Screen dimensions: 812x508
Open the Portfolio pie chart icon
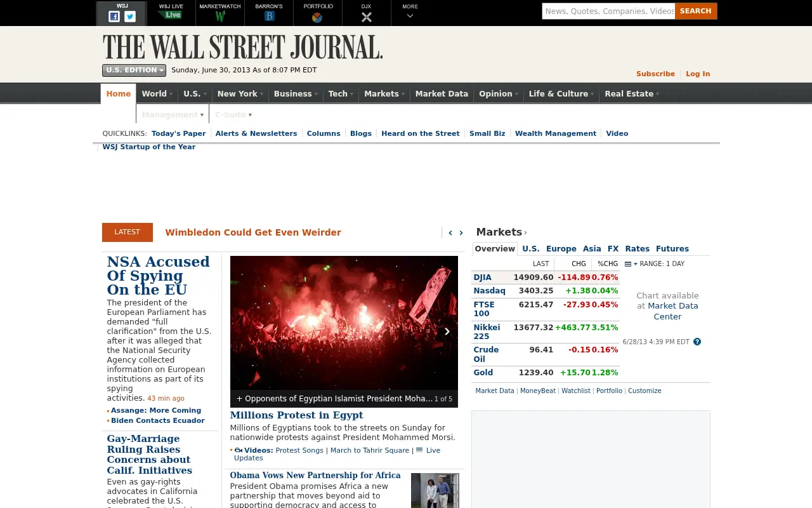click(317, 17)
